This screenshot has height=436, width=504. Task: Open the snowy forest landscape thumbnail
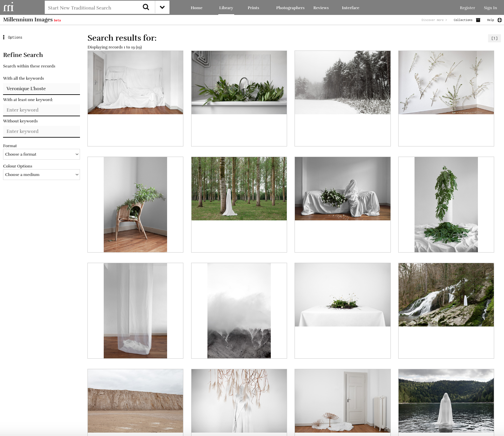342,82
